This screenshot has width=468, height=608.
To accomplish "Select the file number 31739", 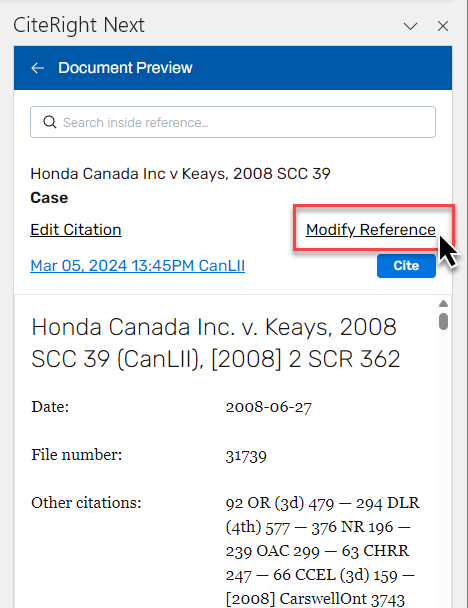I will tap(246, 455).
